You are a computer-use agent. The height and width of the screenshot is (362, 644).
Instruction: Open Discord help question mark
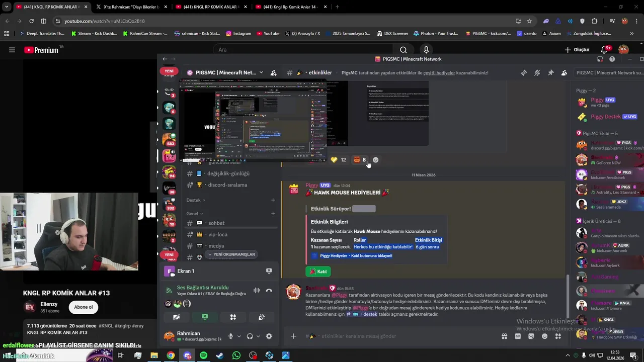click(612, 59)
